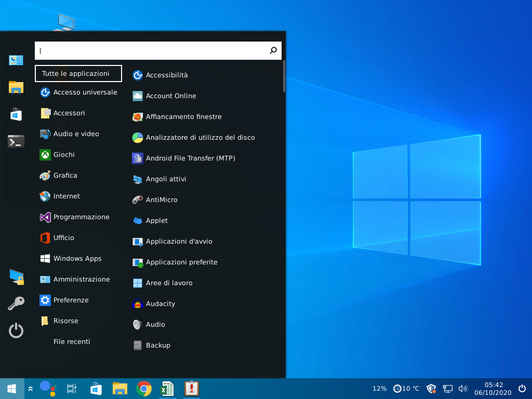Click the 10 °C weather indicator
Viewport: 532px width, 399px height.
(406, 389)
